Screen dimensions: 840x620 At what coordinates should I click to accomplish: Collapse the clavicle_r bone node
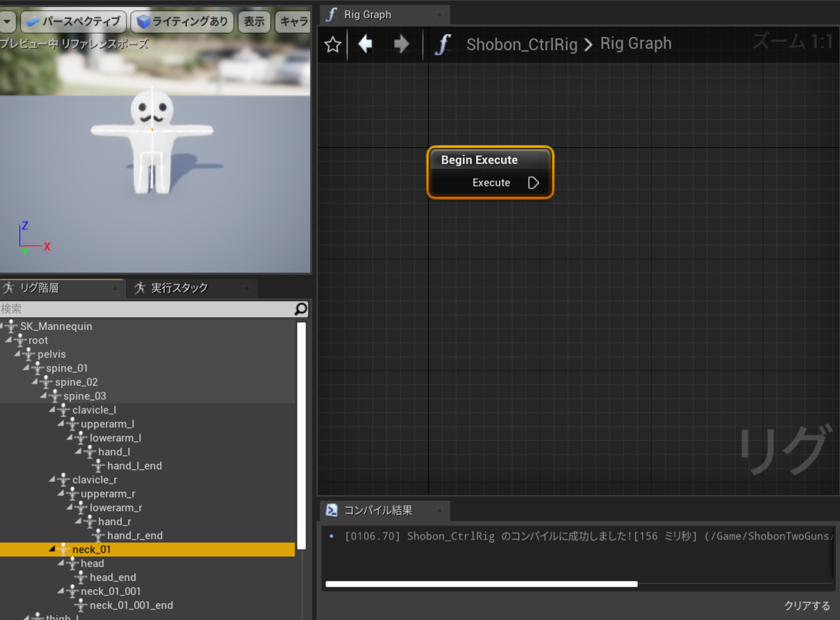pos(52,480)
